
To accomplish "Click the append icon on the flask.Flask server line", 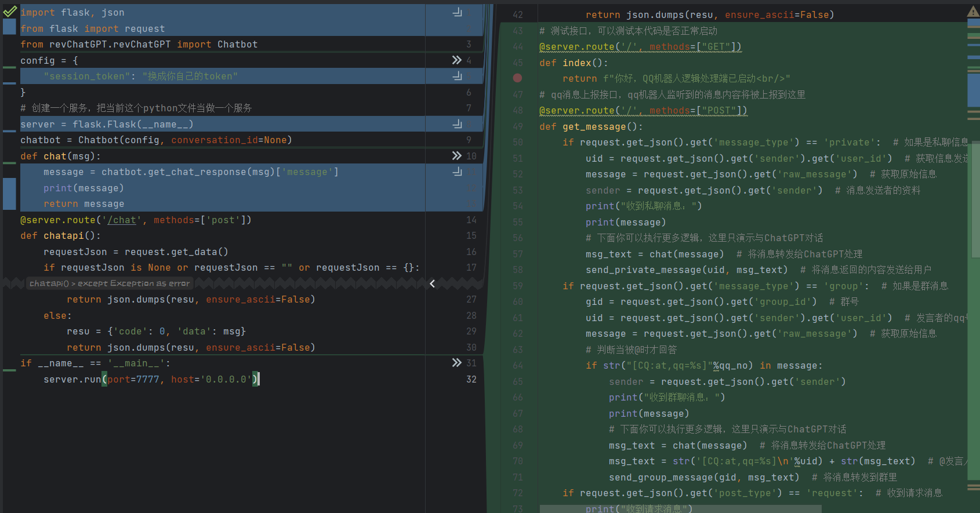I will tap(457, 124).
